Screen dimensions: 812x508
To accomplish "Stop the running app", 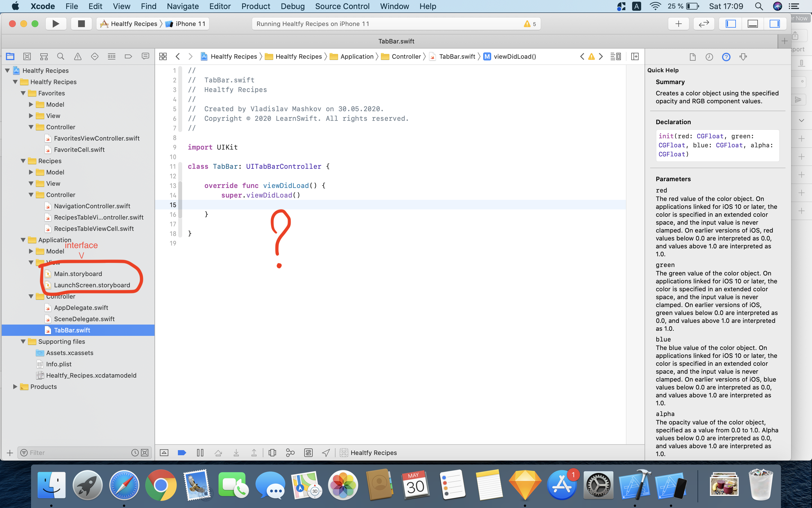I will [81, 23].
